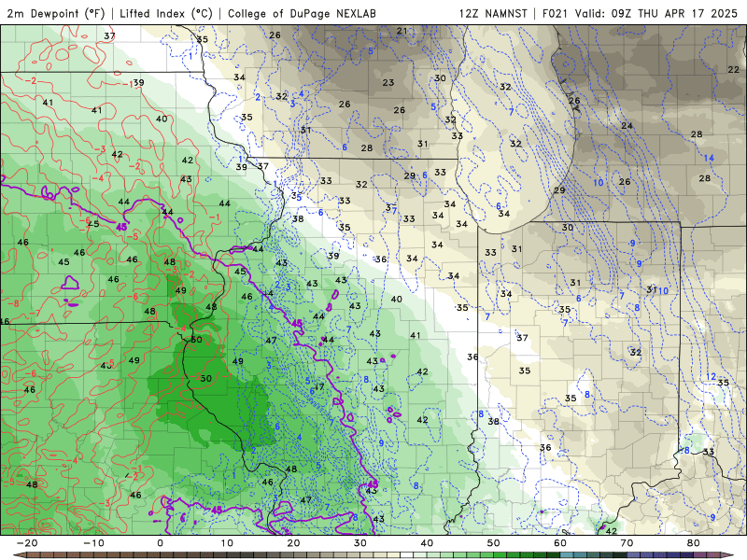Click the -20 label on the color scale
747x560 pixels.
(27, 543)
